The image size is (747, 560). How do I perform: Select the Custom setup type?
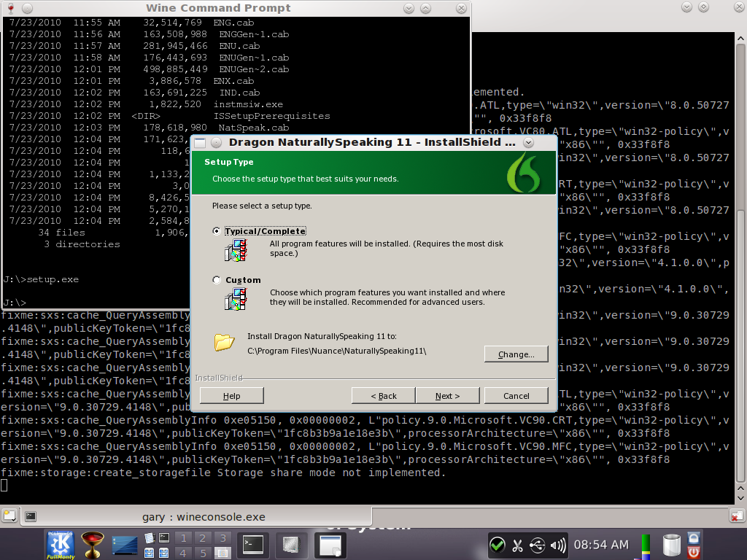pos(217,280)
